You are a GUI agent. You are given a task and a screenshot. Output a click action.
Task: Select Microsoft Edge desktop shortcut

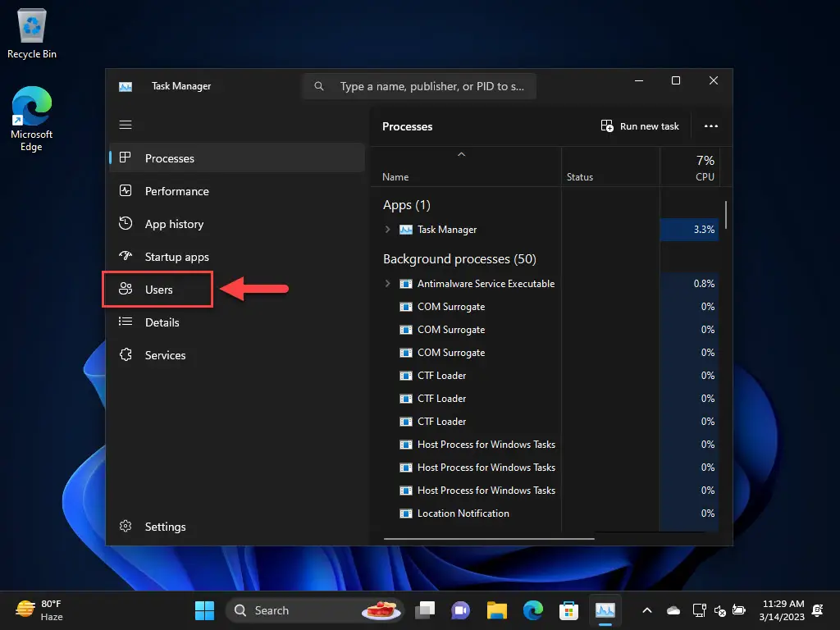pyautogui.click(x=32, y=119)
